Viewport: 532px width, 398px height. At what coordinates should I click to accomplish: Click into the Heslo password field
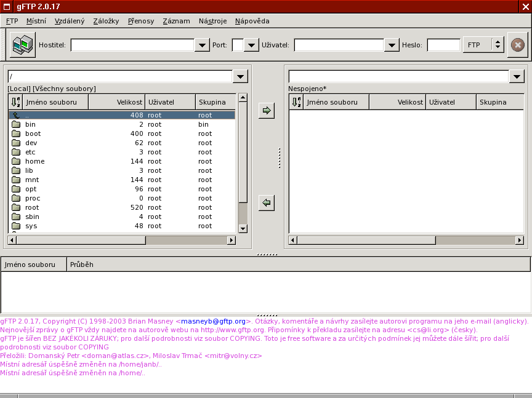(443, 45)
